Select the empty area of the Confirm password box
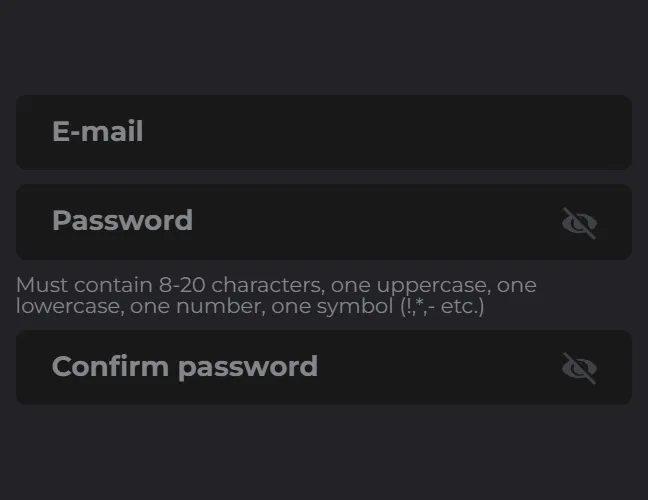 coord(438,367)
